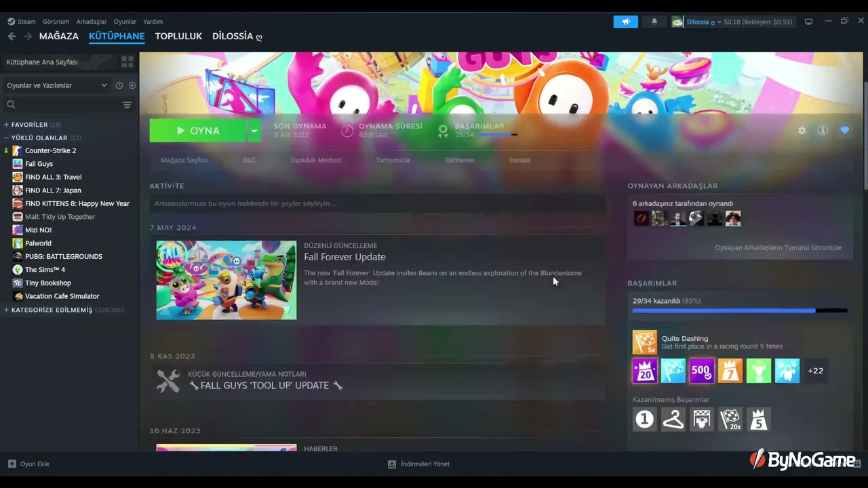Open the locked hanger achievement

click(x=673, y=420)
